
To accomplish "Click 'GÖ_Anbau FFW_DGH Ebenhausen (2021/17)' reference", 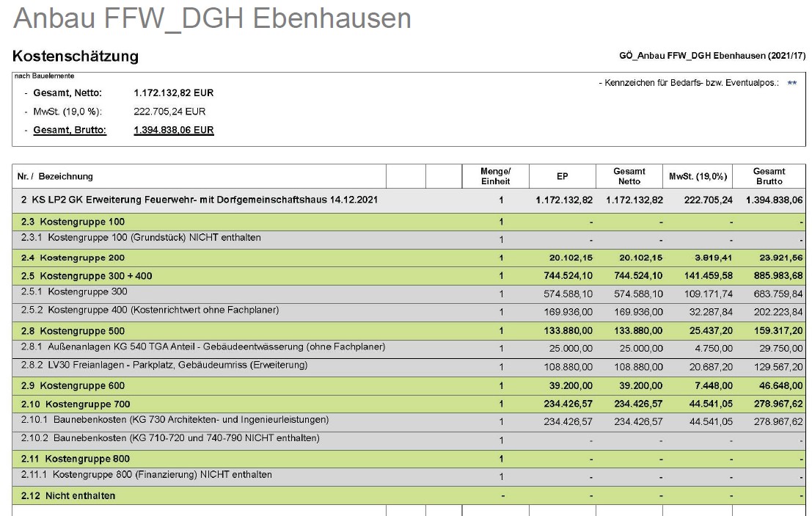I will pyautogui.click(x=712, y=56).
